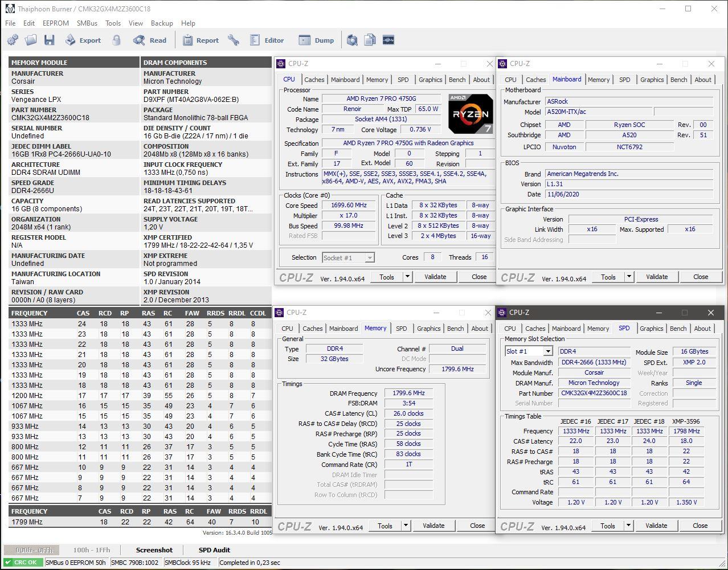This screenshot has width=728, height=570.
Task: Select the 100h - 1FFh address range tab
Action: point(92,550)
